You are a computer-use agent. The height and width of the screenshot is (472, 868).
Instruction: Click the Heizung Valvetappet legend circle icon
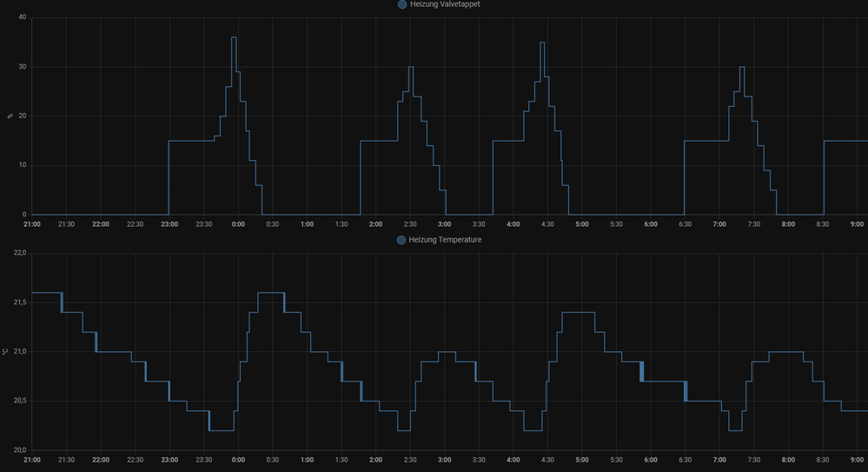point(402,4)
